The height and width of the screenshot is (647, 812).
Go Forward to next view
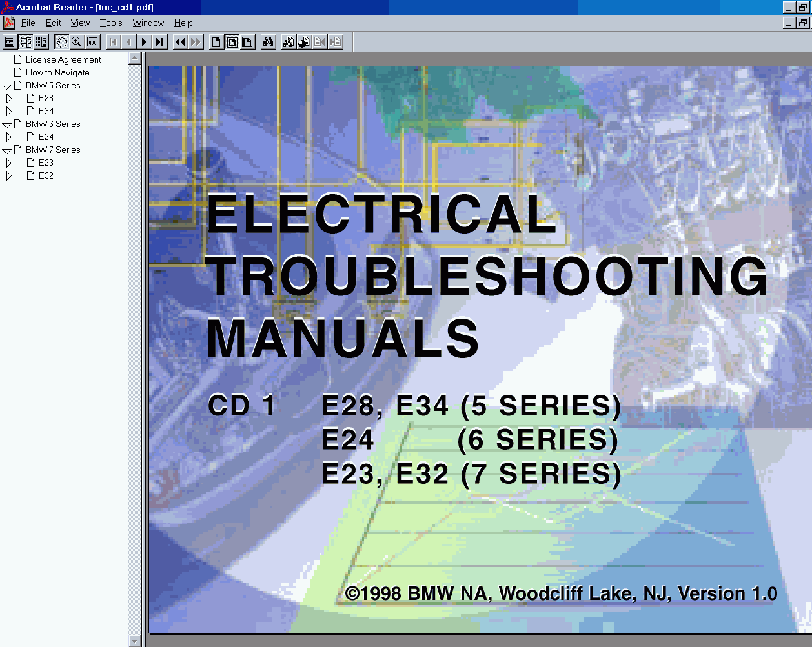(x=196, y=42)
